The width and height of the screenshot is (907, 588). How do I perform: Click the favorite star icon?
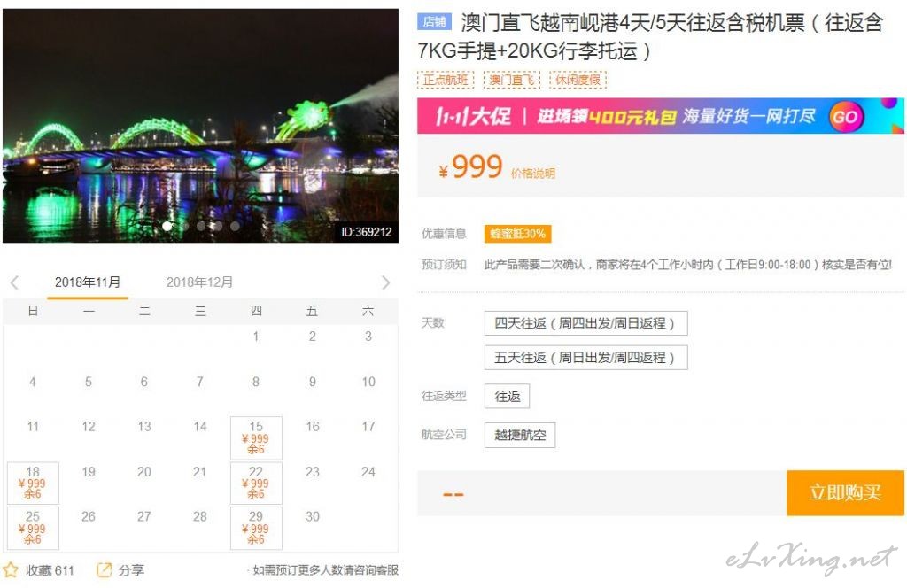(x=11, y=569)
